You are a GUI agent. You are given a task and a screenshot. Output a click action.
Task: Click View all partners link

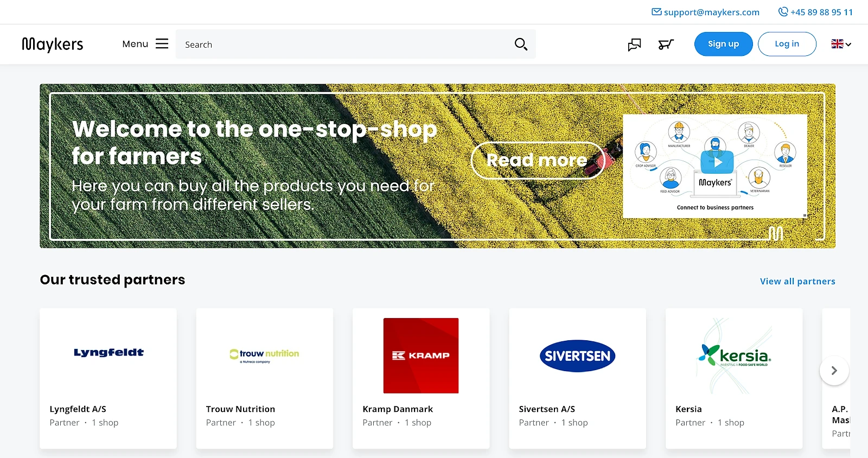pos(797,281)
